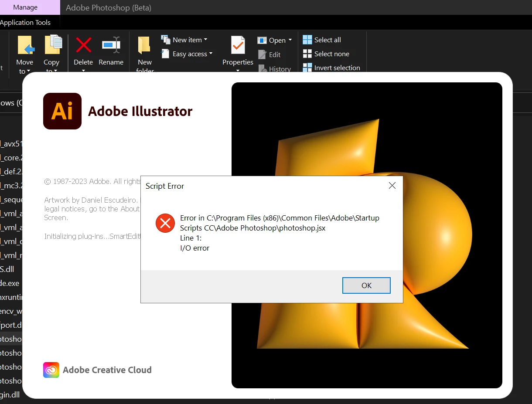Click History in the Explorer ribbon
The height and width of the screenshot is (404, 532).
coord(275,69)
